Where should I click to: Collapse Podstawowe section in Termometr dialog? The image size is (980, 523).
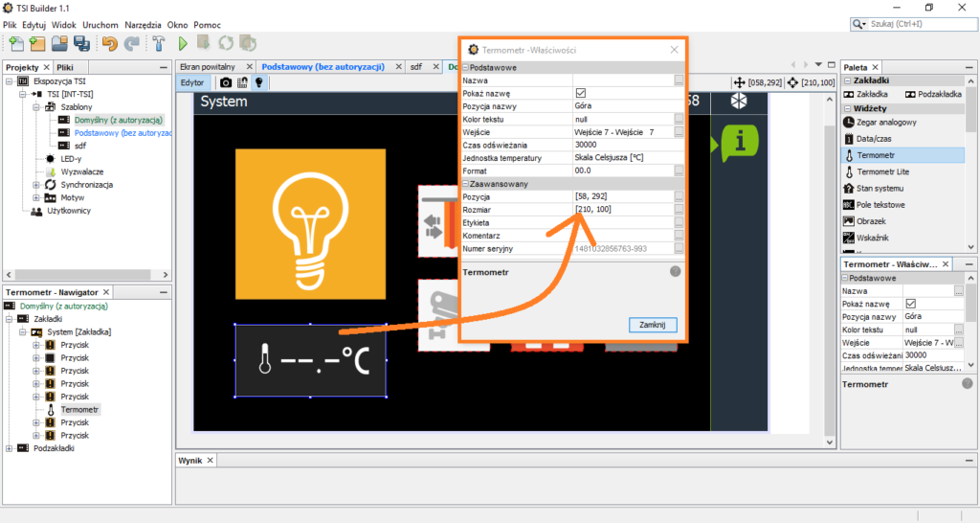click(x=466, y=67)
